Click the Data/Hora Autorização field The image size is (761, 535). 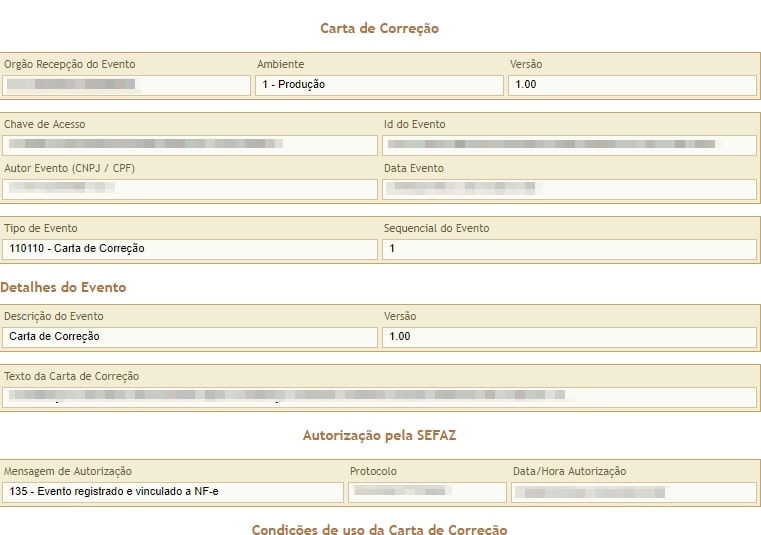[x=633, y=492]
